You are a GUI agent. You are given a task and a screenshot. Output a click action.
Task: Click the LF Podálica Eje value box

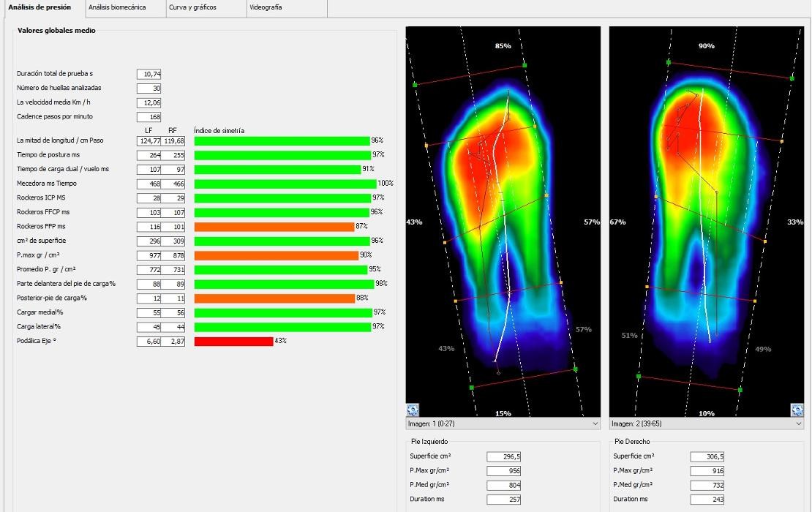coord(149,342)
